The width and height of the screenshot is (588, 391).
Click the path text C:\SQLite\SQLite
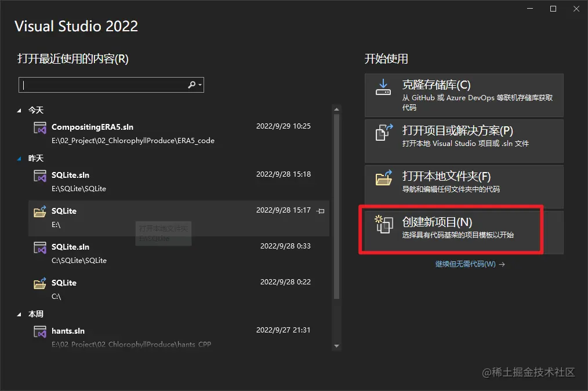pos(79,261)
